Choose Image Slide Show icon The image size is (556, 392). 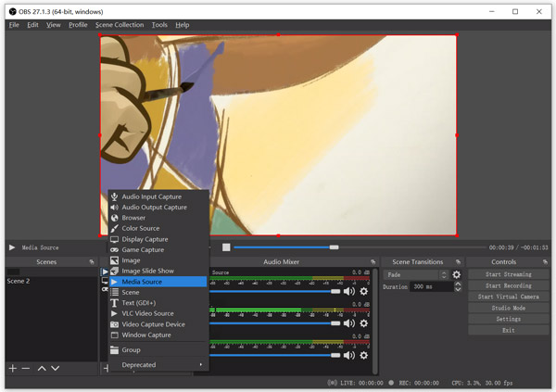tap(114, 271)
